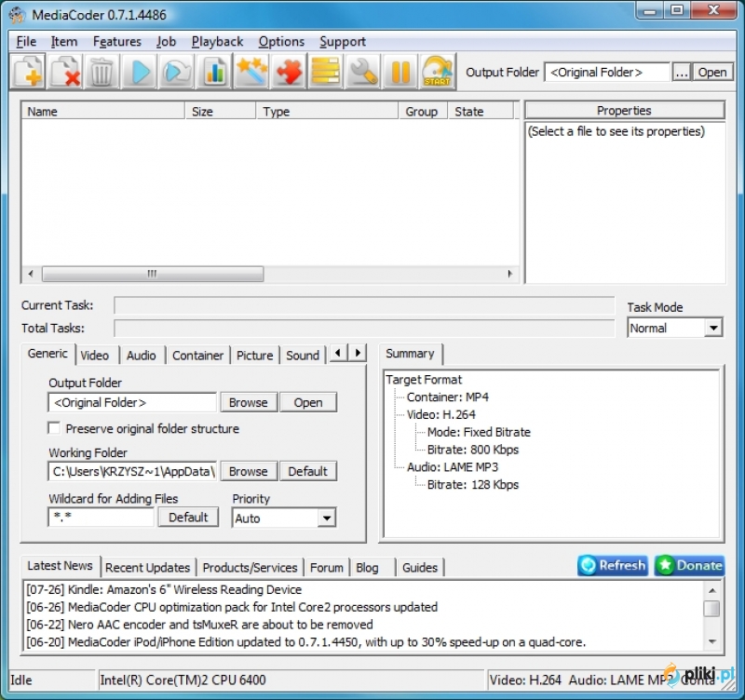745x700 pixels.
Task: Open the Job menu
Action: coord(167,42)
